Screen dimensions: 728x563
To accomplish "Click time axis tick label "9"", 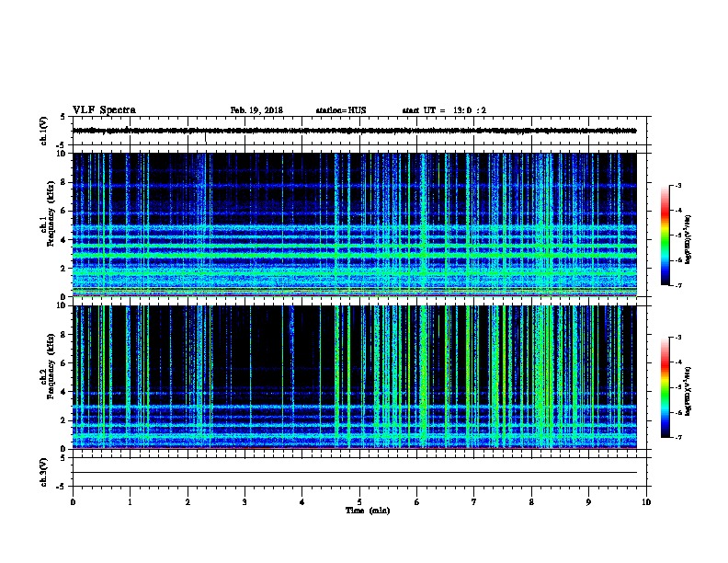I will coord(588,502).
